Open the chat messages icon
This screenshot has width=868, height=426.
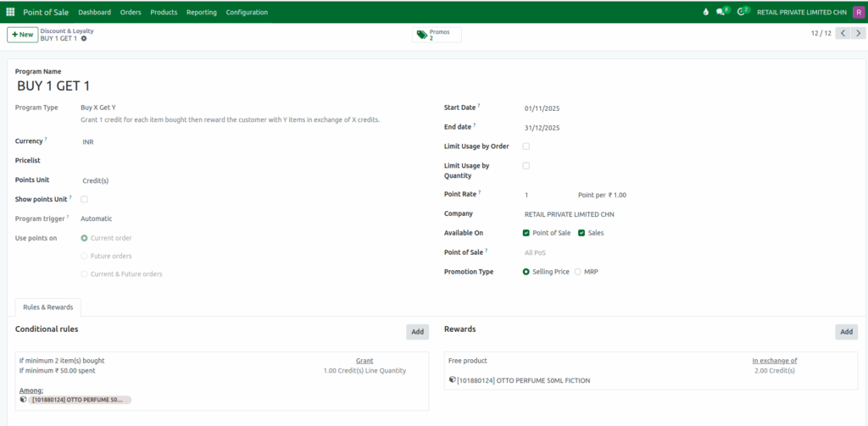pos(721,12)
